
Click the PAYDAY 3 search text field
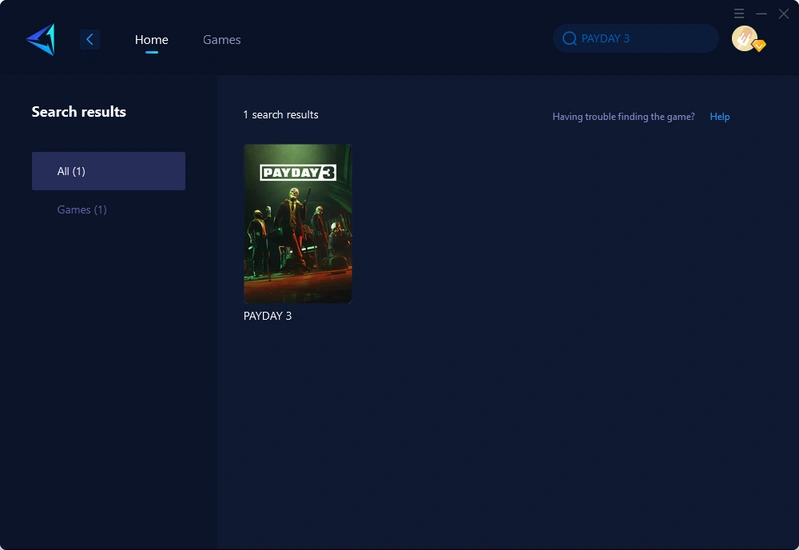point(640,39)
